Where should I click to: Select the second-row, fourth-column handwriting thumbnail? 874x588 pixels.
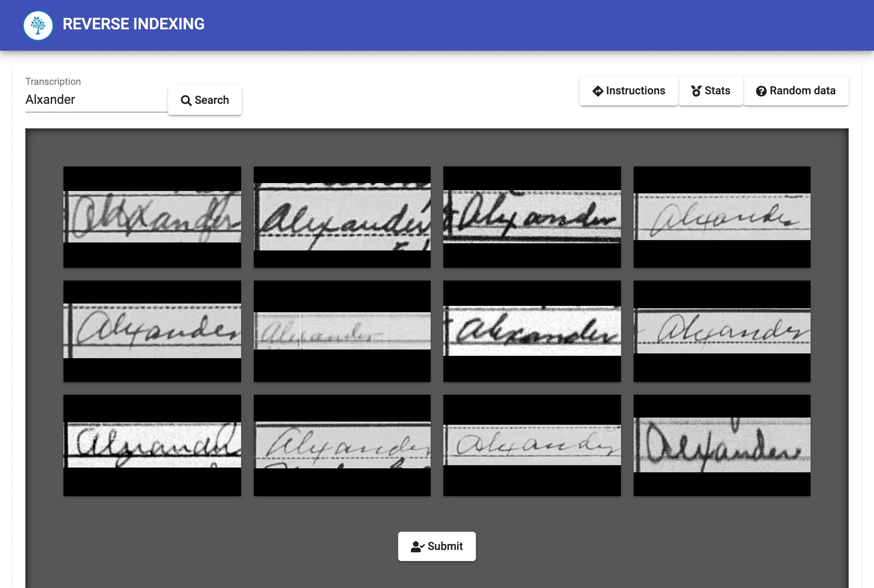pyautogui.click(x=722, y=331)
